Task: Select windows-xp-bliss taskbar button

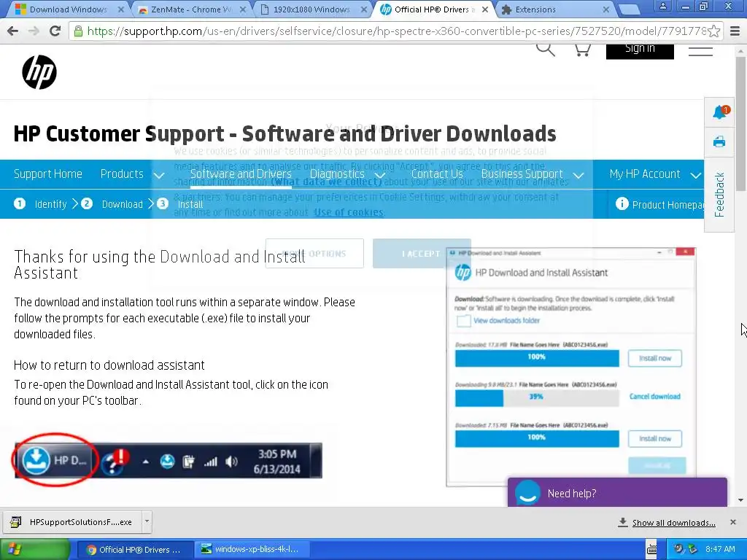Action: (252, 550)
